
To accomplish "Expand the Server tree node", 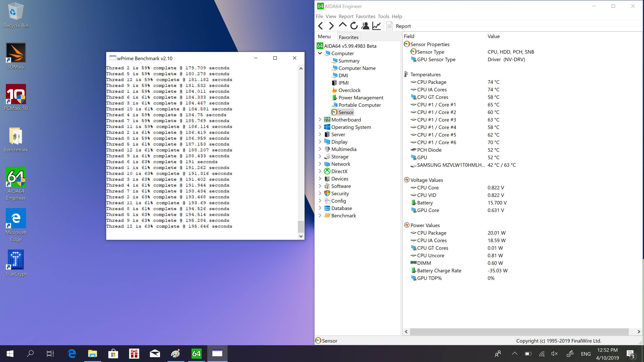I will pyautogui.click(x=320, y=134).
